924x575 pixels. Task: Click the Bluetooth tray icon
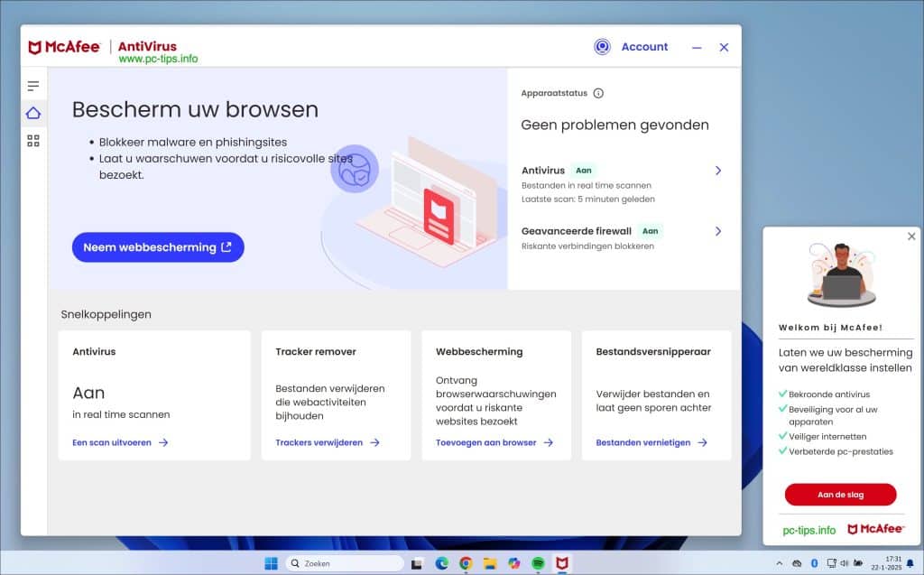[814, 564]
